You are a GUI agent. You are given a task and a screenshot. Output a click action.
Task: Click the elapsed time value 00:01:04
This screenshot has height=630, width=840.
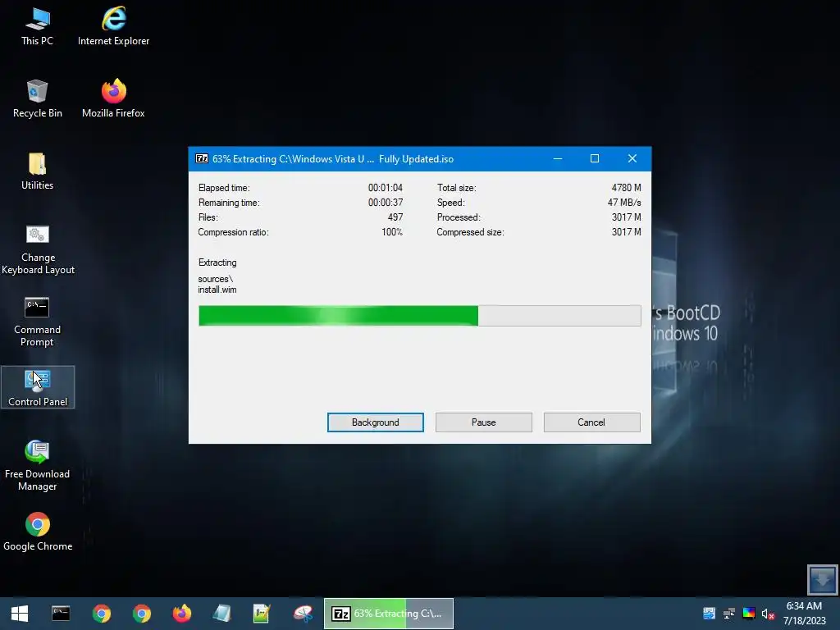(386, 188)
